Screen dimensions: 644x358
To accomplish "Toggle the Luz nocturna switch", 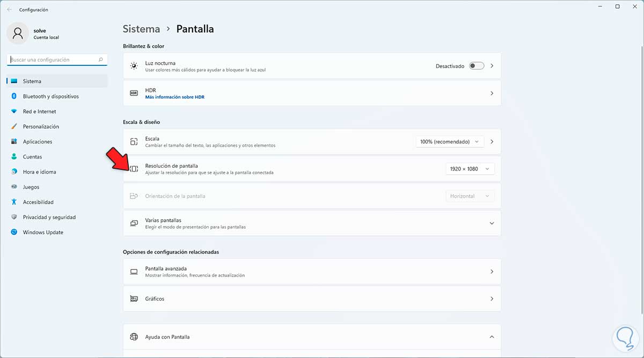I will (x=476, y=66).
